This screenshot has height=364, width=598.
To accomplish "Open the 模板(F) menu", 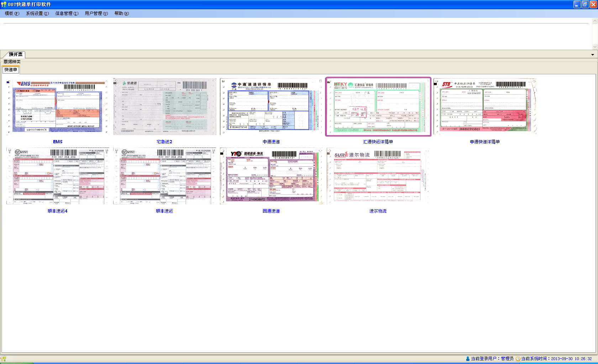I will pos(12,14).
